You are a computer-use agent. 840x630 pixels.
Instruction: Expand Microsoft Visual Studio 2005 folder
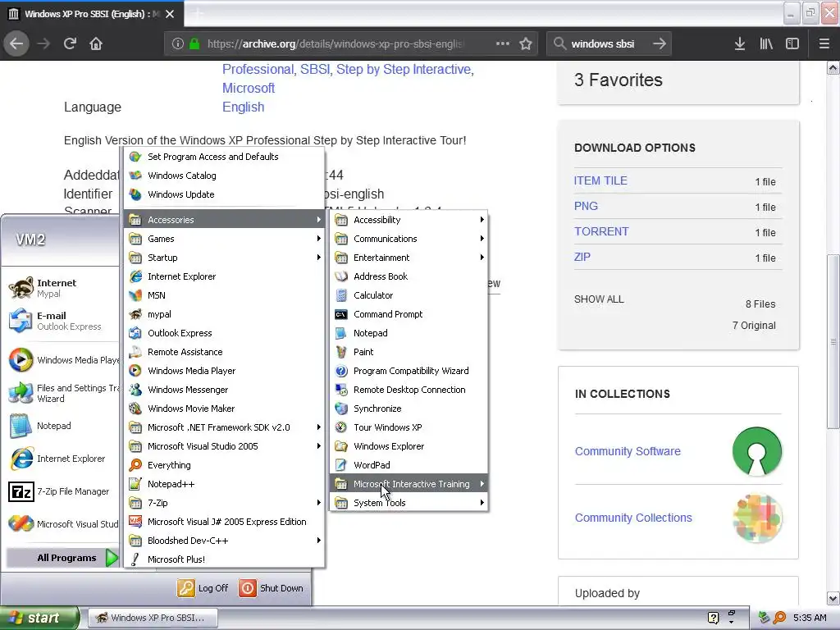tap(225, 446)
